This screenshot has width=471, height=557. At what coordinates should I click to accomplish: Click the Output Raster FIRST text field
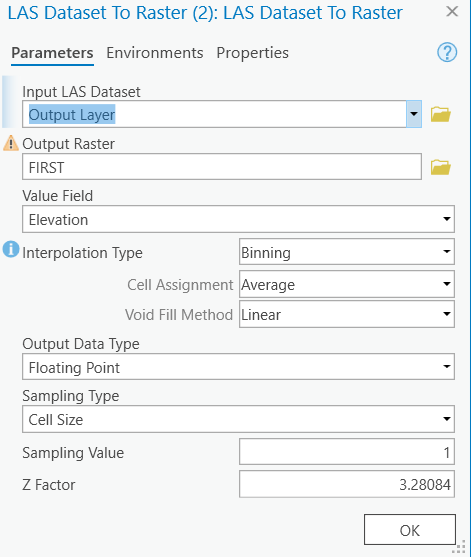pyautogui.click(x=222, y=167)
